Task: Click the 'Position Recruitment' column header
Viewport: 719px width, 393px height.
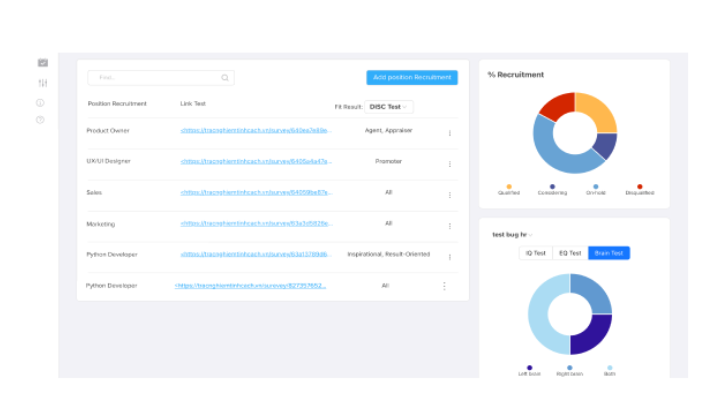Action: [117, 104]
